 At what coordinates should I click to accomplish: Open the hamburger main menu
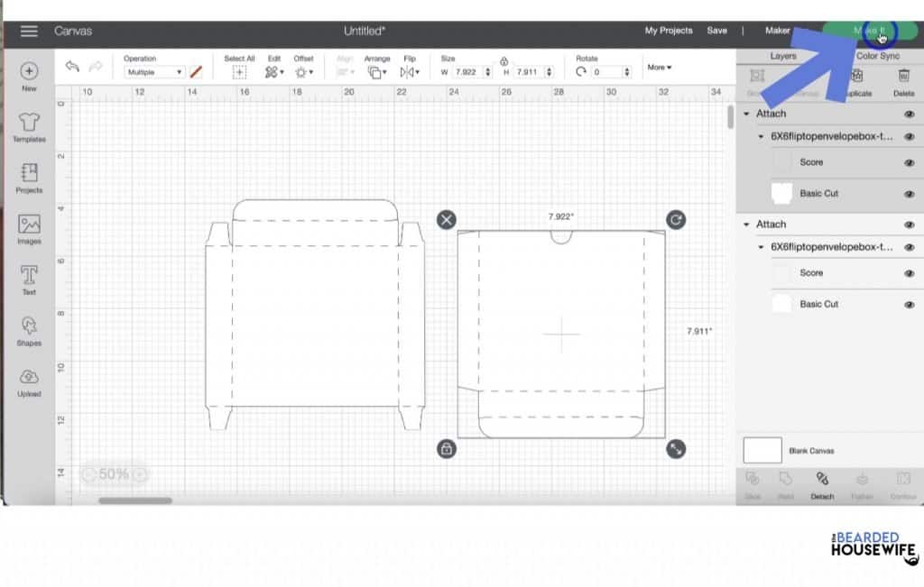click(29, 31)
